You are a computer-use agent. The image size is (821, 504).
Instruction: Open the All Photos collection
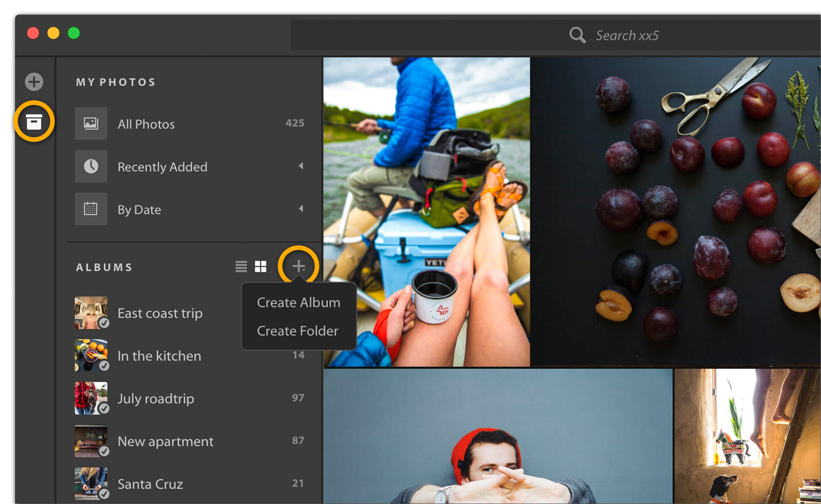pyautogui.click(x=146, y=124)
